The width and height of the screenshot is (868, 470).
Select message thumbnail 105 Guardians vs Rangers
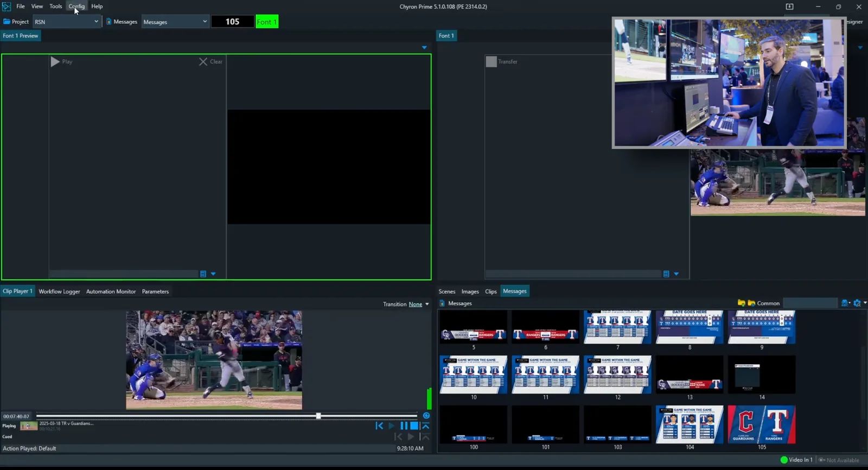(x=762, y=424)
